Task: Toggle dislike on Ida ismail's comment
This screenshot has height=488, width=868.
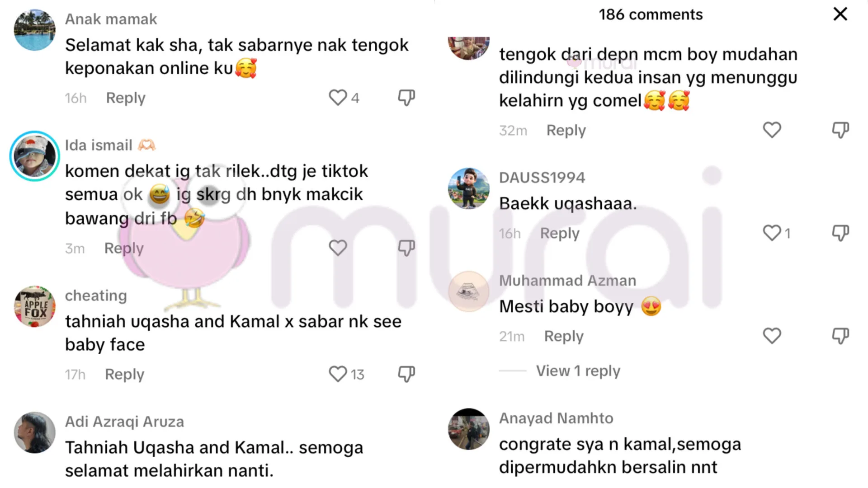Action: pyautogui.click(x=406, y=248)
